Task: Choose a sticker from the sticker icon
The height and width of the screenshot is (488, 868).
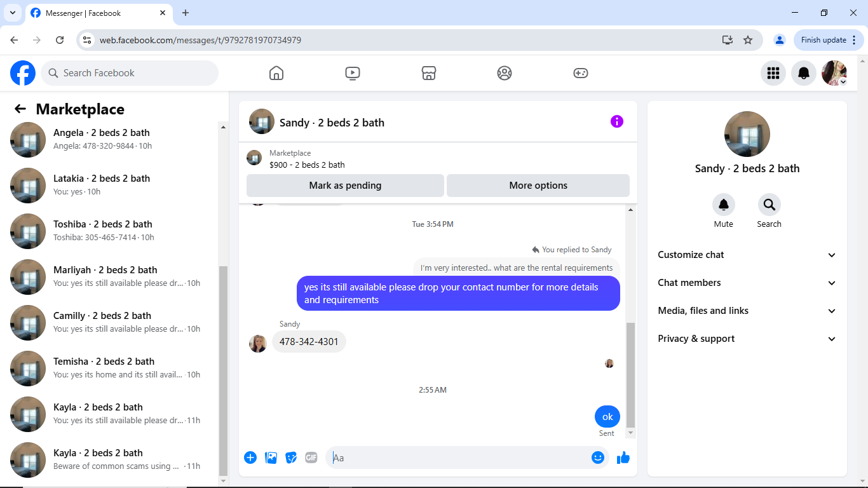Action: 291,457
